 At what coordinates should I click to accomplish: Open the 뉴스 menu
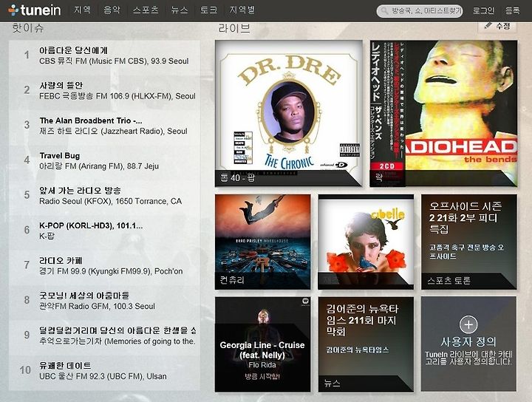(x=180, y=10)
